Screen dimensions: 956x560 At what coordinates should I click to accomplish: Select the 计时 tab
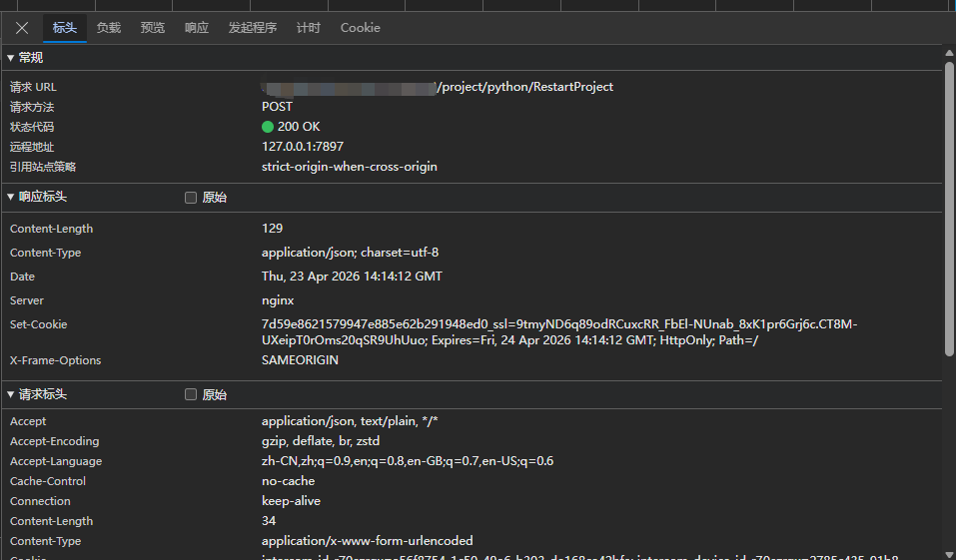[308, 28]
